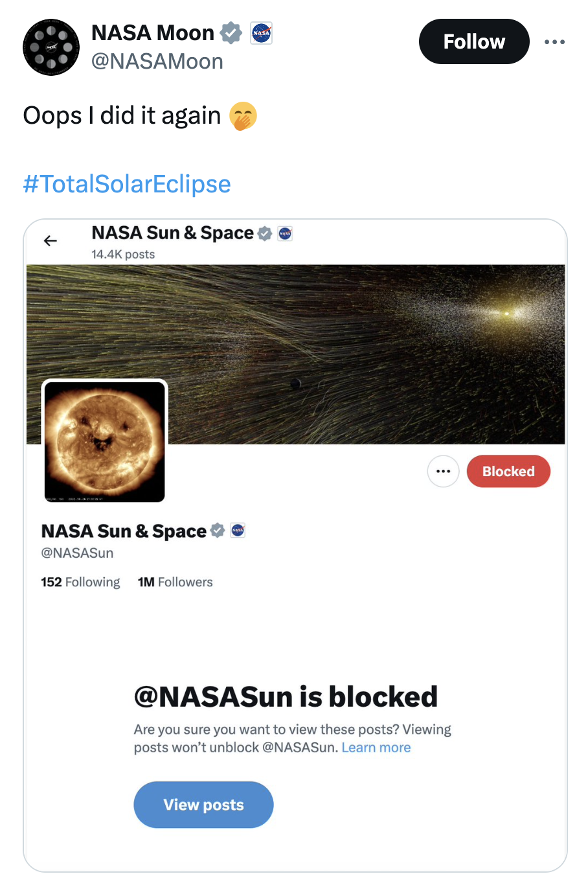This screenshot has width=588, height=885.
Task: Follow the NASA Moon account
Action: coord(474,41)
